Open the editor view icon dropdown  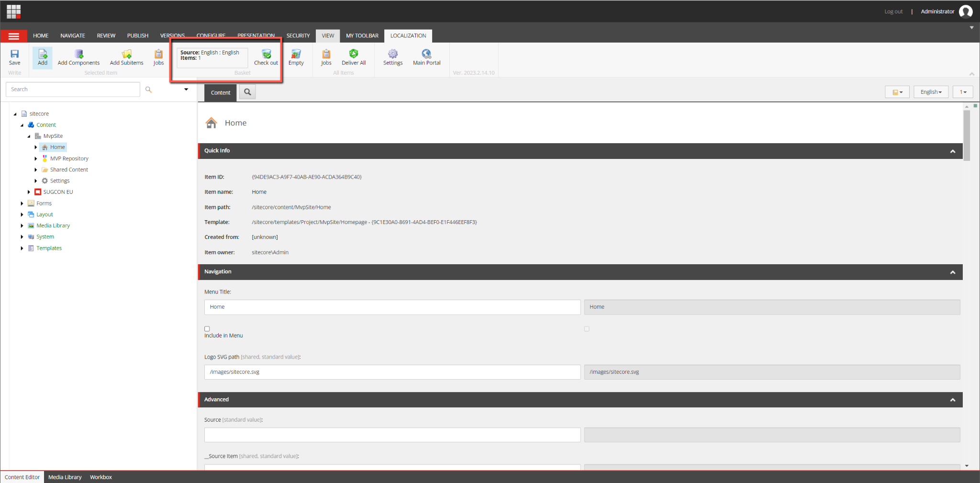pyautogui.click(x=897, y=92)
